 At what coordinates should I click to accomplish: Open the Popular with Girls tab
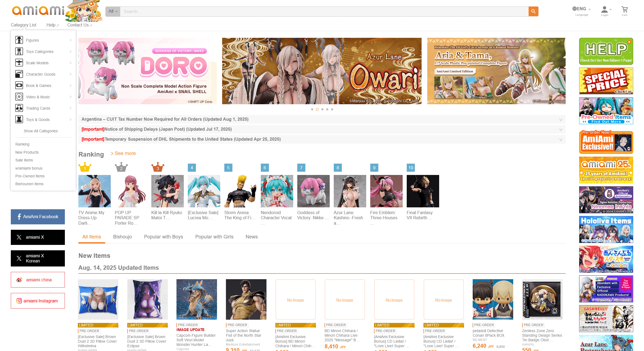pos(214,237)
